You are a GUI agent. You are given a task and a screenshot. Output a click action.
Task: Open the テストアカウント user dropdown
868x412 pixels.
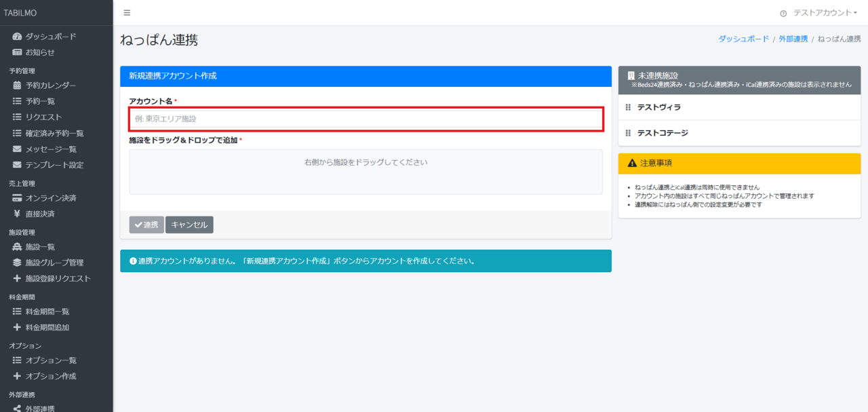(825, 13)
